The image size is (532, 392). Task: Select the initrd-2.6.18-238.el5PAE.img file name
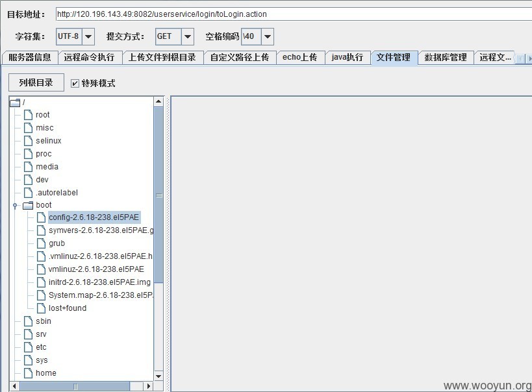(99, 282)
